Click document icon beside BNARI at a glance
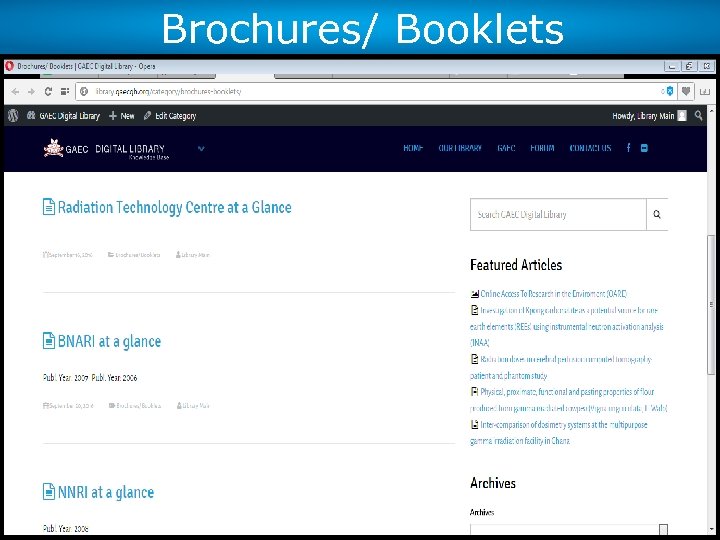Viewport: 720px width, 540px height. click(49, 341)
